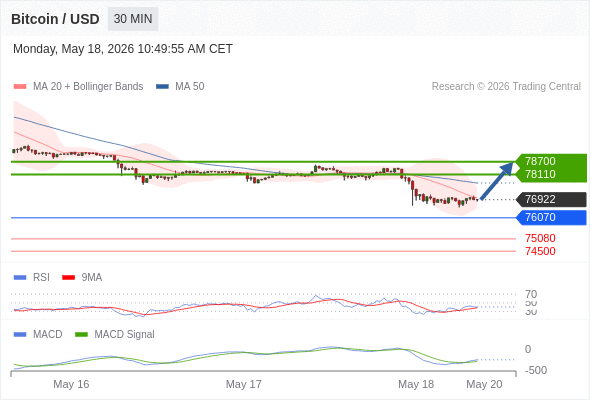590x400 pixels.
Task: Click the 78110 resistance price tag
Action: (x=552, y=175)
